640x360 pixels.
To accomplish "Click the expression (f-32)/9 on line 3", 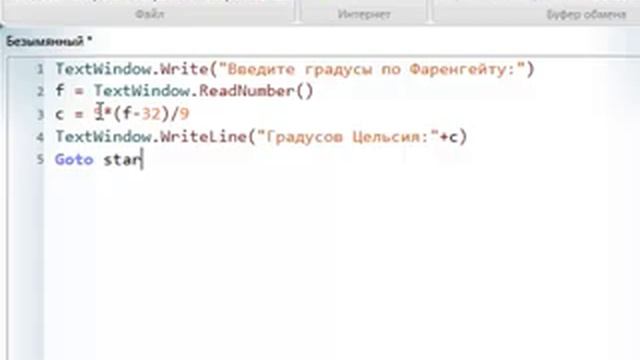I will tap(152, 113).
